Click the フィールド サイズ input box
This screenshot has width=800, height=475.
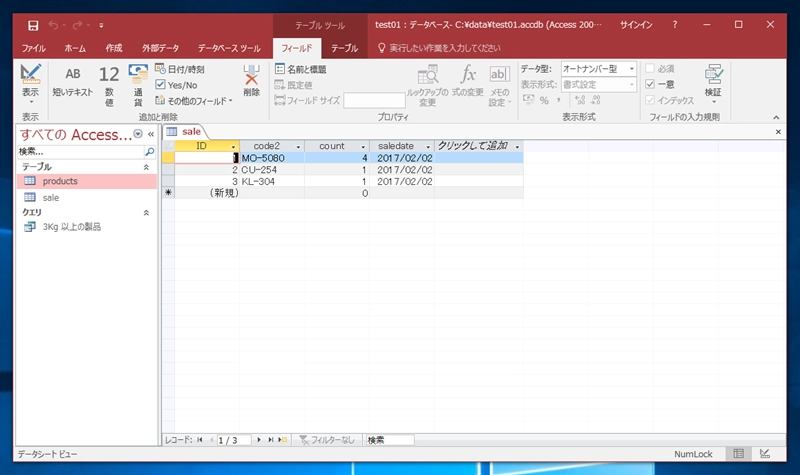click(374, 101)
